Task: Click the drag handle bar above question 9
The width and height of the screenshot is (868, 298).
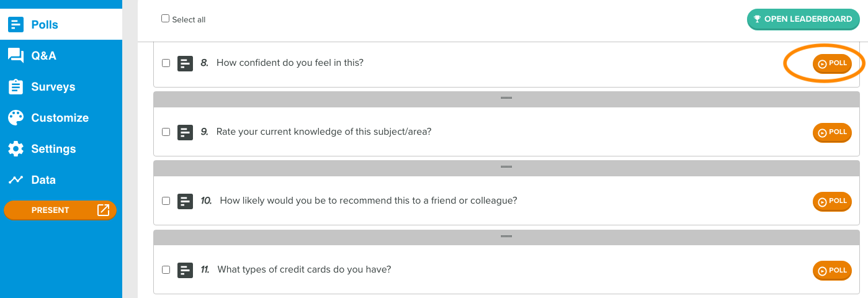Action: (506, 98)
